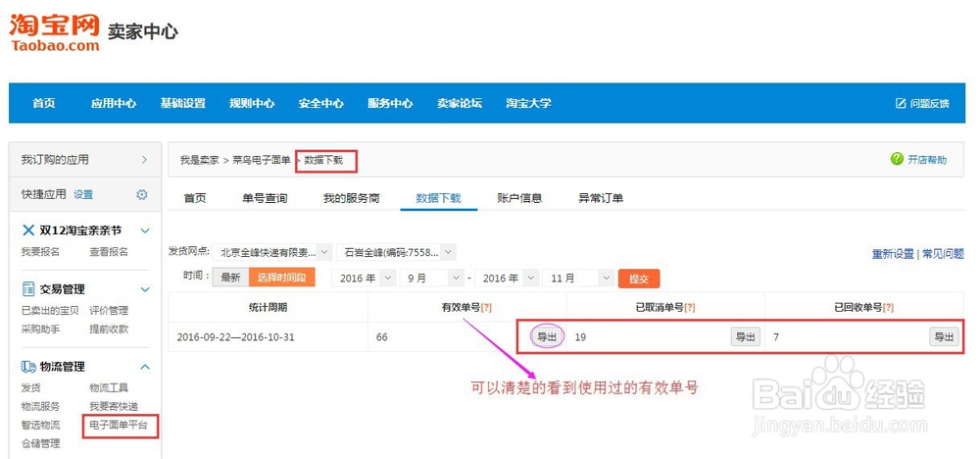
Task: Export valid numbers with 导出 beside 66
Action: (547, 336)
